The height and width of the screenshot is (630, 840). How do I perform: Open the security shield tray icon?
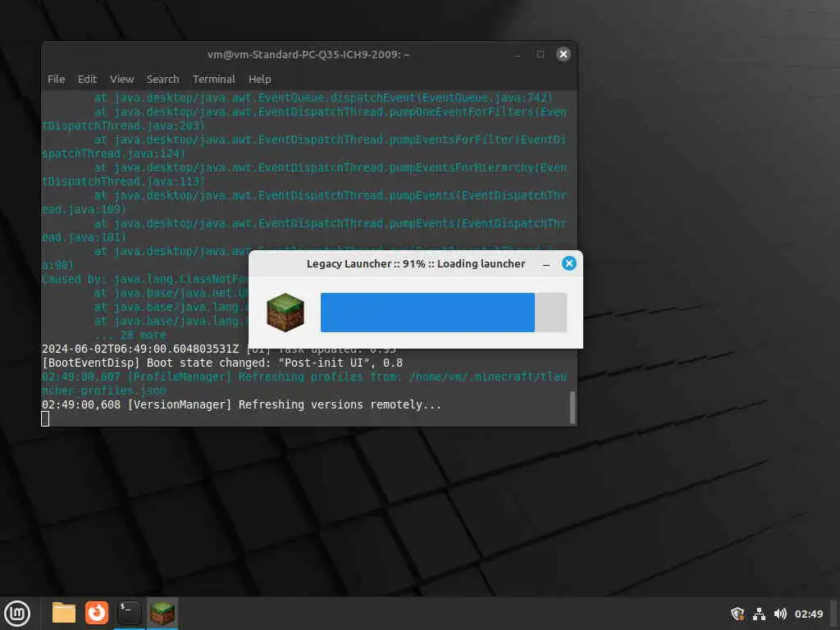pyautogui.click(x=737, y=614)
